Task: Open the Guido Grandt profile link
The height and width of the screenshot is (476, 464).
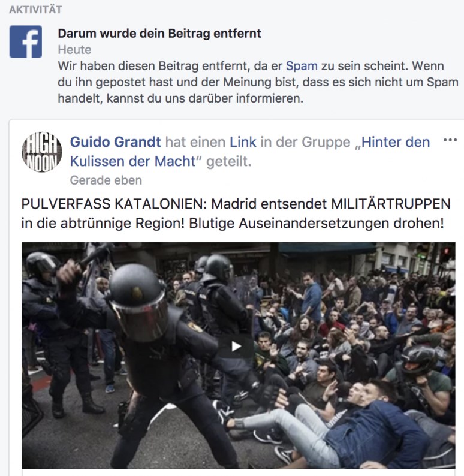Action: [x=116, y=142]
